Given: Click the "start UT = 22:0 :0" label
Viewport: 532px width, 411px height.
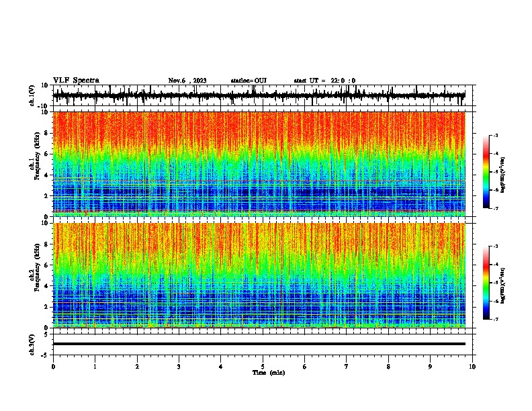Looking at the screenshot, I should pos(324,81).
